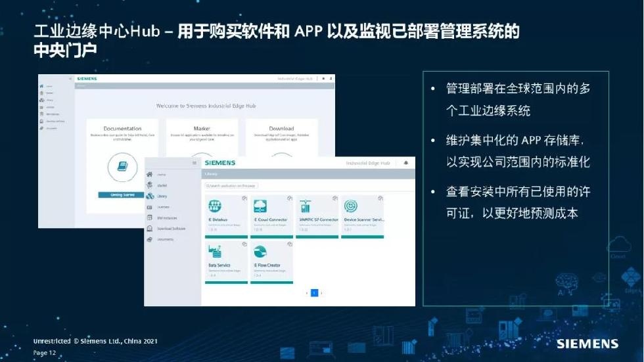
Task: Open the IE Cloud Connector app icon
Action: click(x=260, y=206)
